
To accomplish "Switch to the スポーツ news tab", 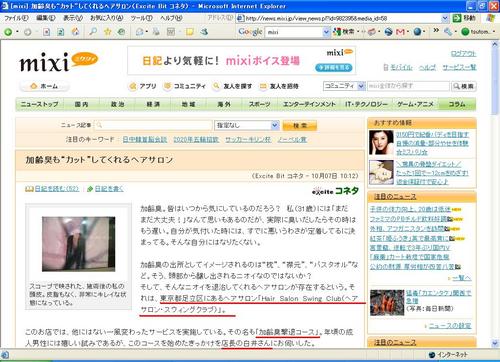I will tap(260, 104).
